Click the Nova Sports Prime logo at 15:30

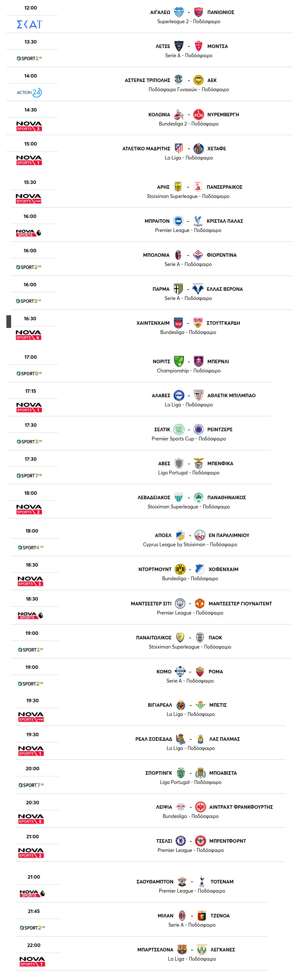pos(29,198)
